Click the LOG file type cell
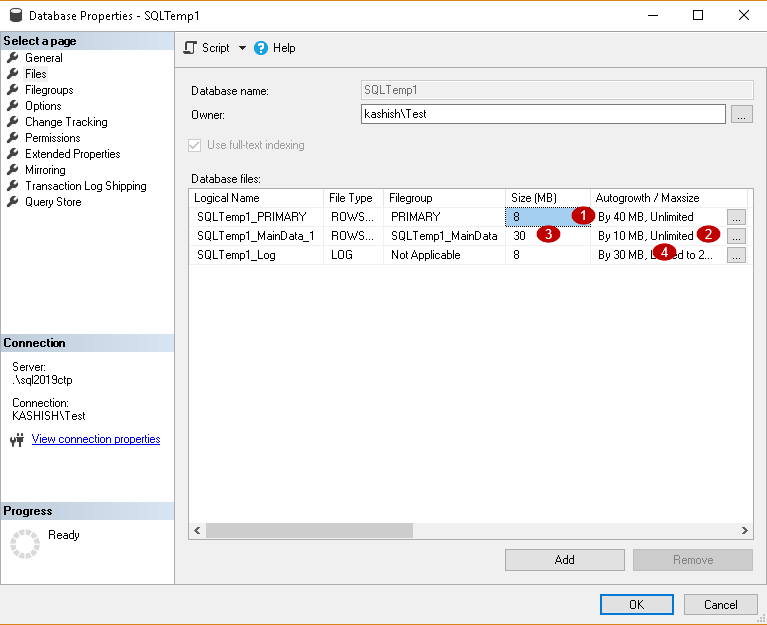 coord(354,255)
